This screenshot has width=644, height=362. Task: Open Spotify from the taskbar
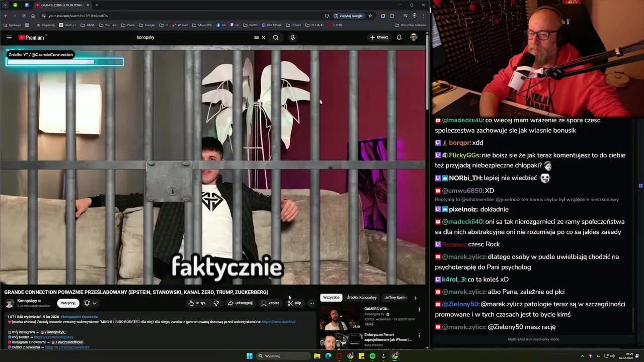[372, 356]
